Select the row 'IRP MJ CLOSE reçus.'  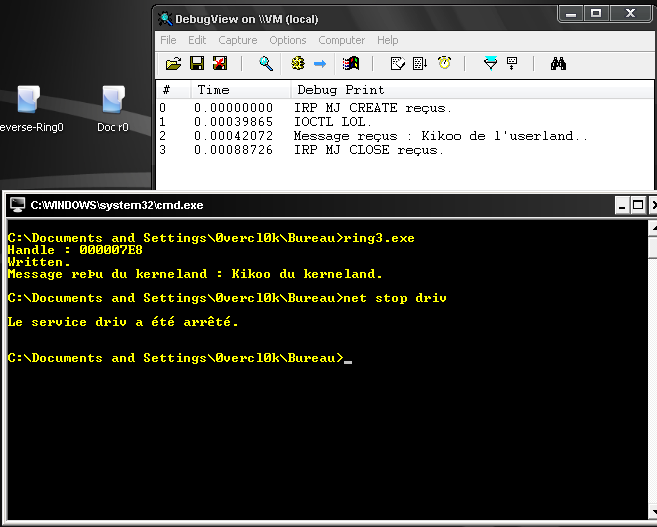pyautogui.click(x=405, y=150)
